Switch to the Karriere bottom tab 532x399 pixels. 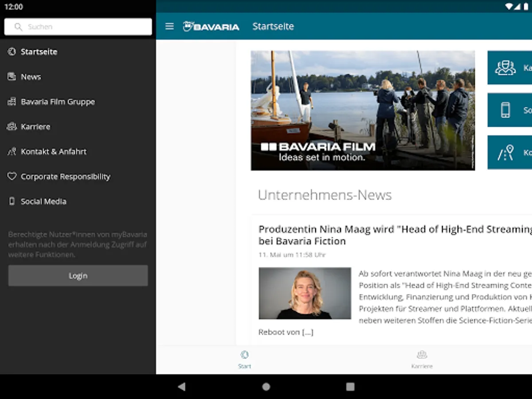click(422, 360)
